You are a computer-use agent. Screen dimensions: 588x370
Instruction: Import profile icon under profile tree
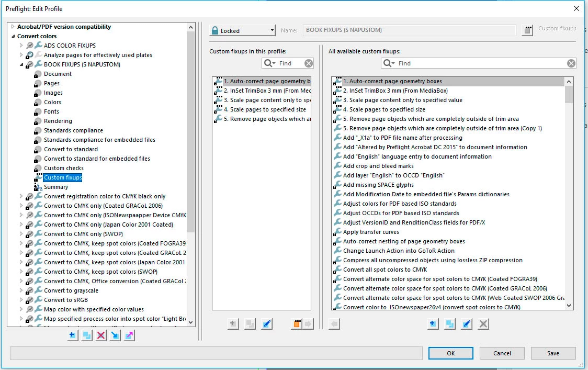pos(115,335)
